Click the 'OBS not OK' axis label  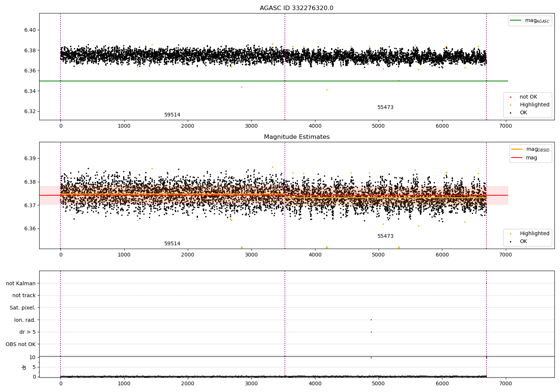click(x=21, y=344)
